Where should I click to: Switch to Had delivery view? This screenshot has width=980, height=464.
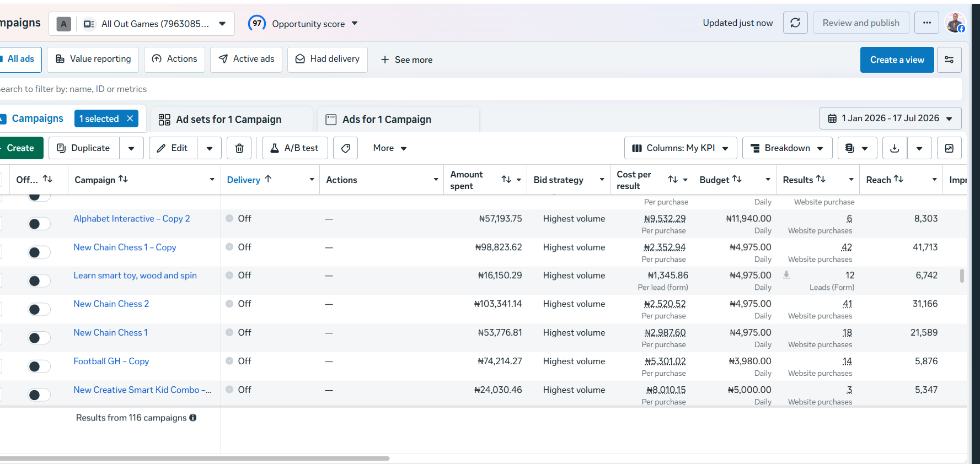click(328, 59)
